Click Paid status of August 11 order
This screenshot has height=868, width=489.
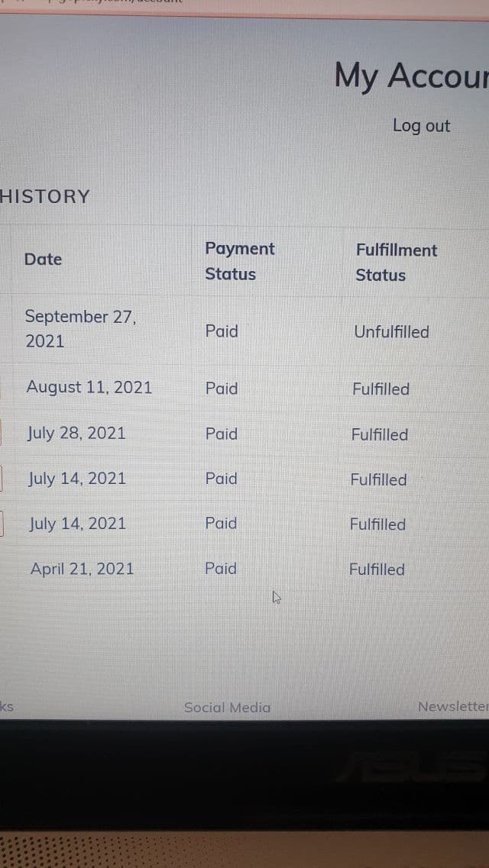coord(222,389)
